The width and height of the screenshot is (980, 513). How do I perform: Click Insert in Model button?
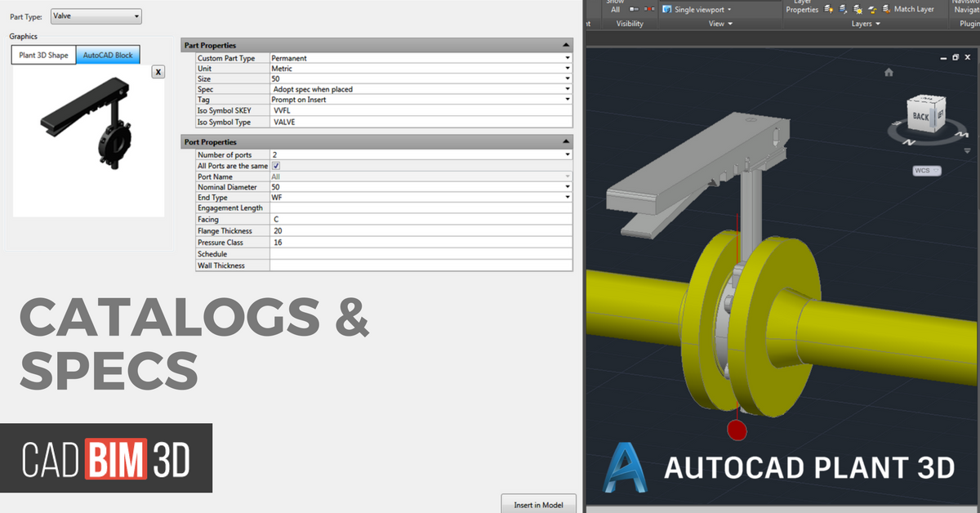tap(538, 504)
